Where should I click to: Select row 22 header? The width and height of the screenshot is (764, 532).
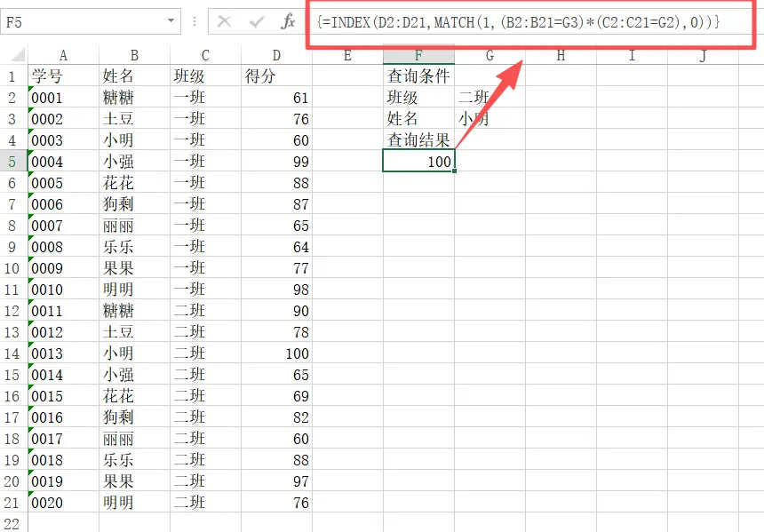click(x=12, y=523)
